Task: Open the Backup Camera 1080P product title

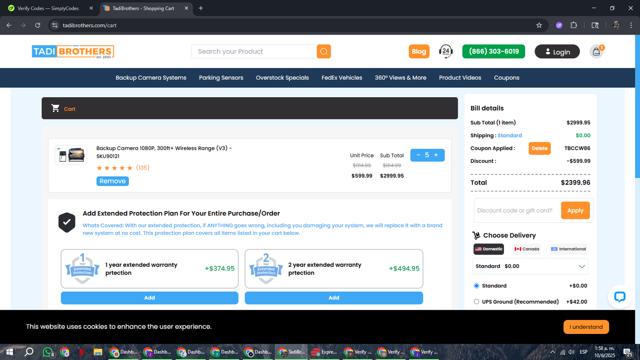Action: [x=164, y=152]
